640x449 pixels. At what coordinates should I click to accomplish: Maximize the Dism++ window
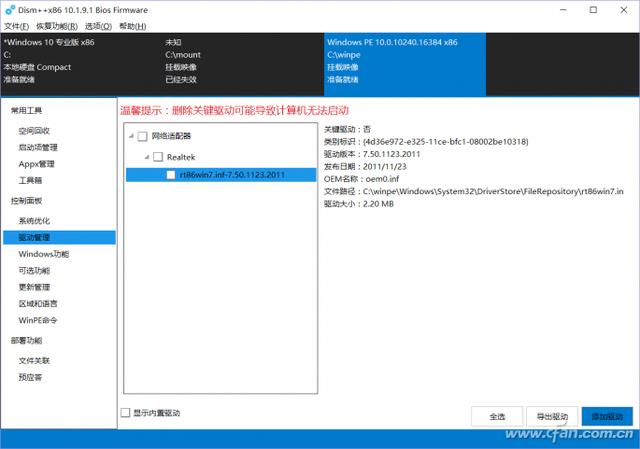click(x=593, y=10)
